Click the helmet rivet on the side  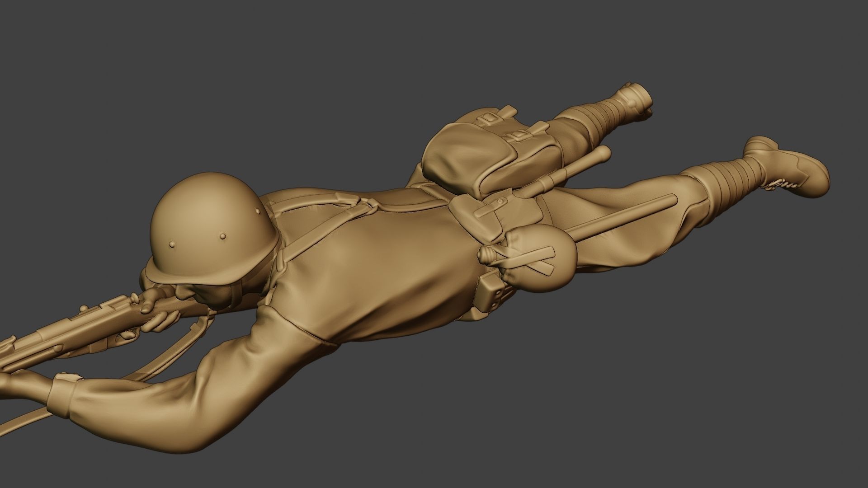[x=222, y=236]
